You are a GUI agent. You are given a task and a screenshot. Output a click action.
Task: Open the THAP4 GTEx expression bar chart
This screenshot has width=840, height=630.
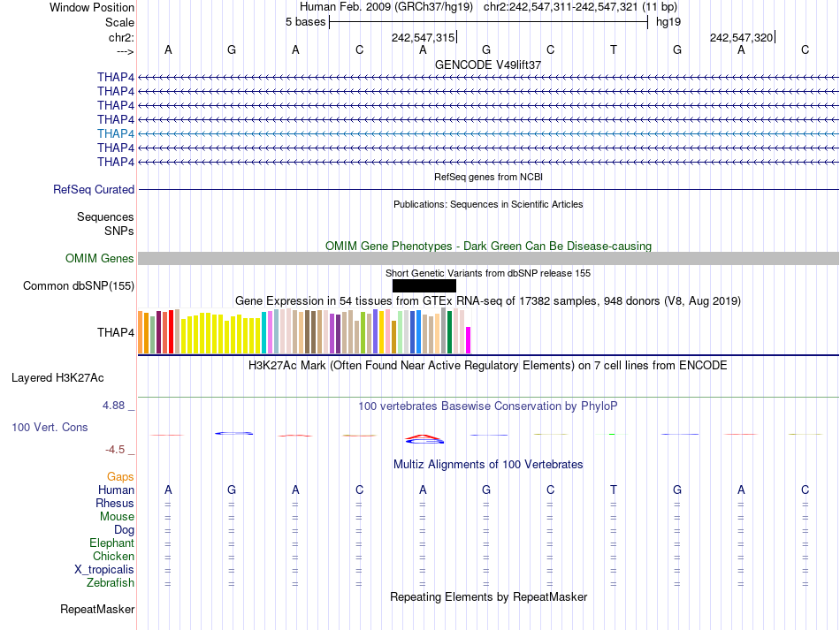pyautogui.click(x=304, y=330)
